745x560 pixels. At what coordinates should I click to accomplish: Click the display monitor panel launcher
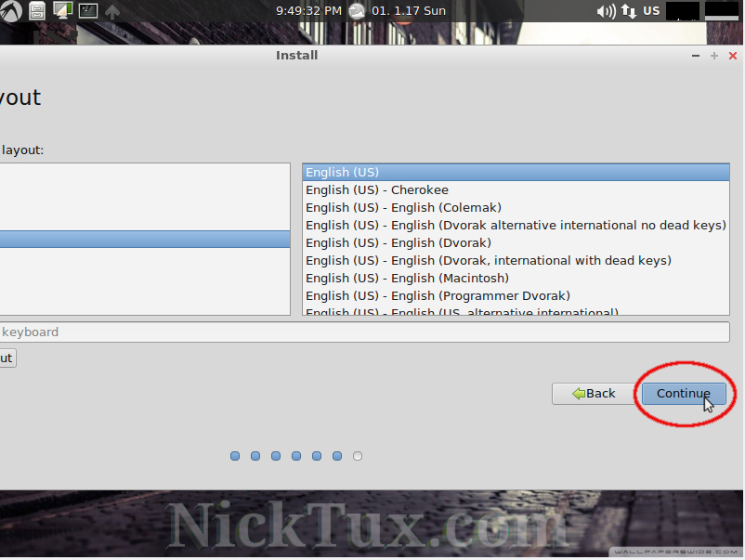[62, 11]
